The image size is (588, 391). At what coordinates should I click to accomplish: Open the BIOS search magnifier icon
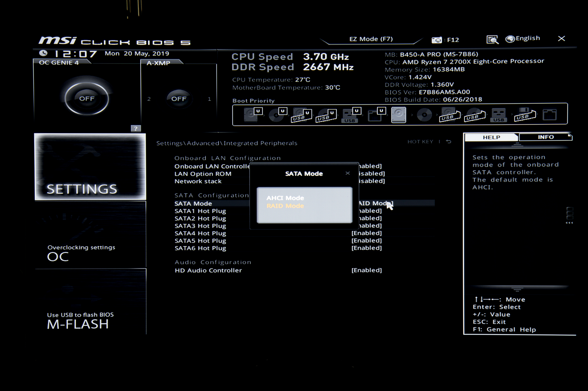[x=492, y=39]
